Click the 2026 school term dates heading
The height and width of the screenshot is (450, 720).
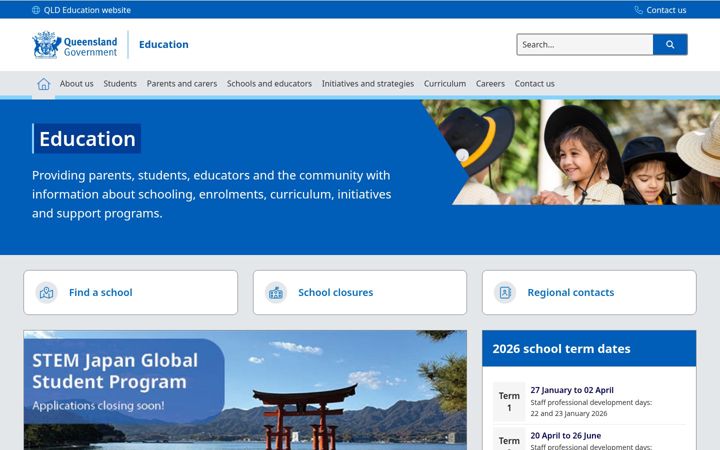point(561,349)
